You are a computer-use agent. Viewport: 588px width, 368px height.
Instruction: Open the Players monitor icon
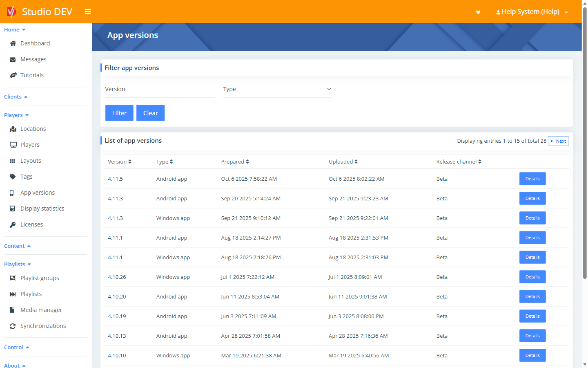(x=13, y=145)
